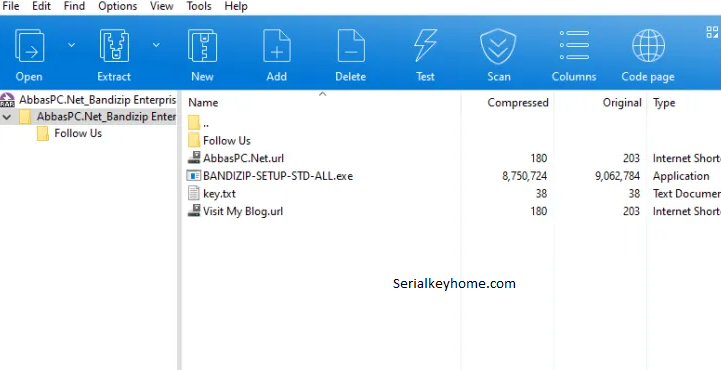Open the Edit menu
Image resolution: width=721 pixels, height=370 pixels.
[x=41, y=6]
